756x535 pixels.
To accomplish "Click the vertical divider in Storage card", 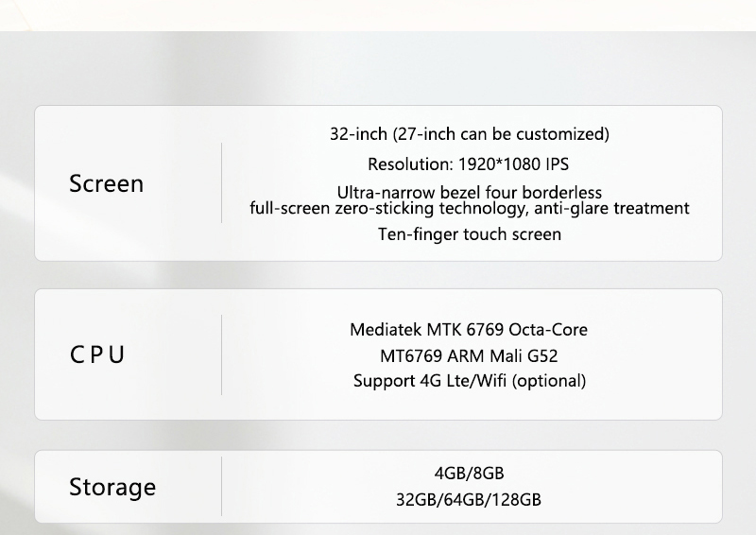I will [222, 486].
